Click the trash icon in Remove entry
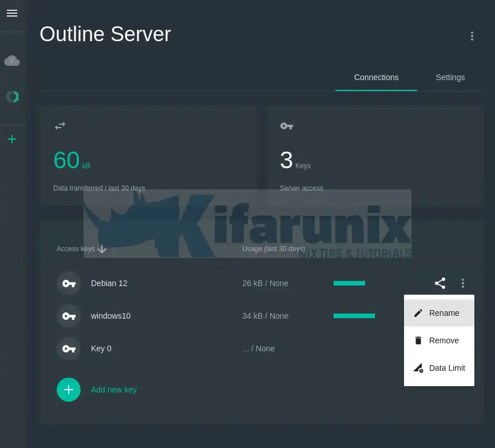495x448 pixels. (418, 340)
